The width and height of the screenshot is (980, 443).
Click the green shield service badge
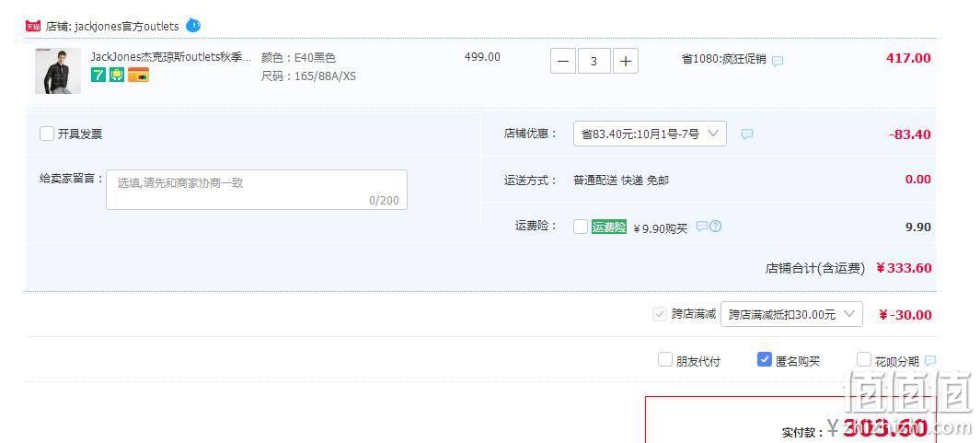point(117,76)
